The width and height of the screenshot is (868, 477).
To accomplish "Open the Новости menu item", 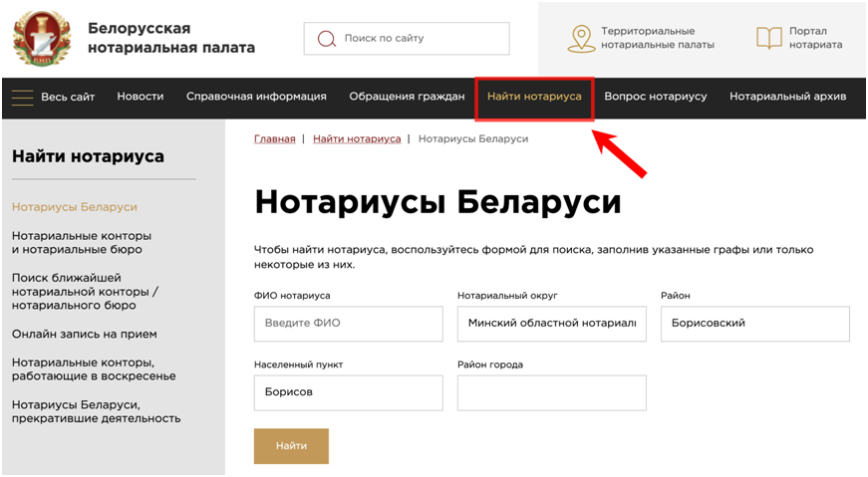I will coord(140,97).
